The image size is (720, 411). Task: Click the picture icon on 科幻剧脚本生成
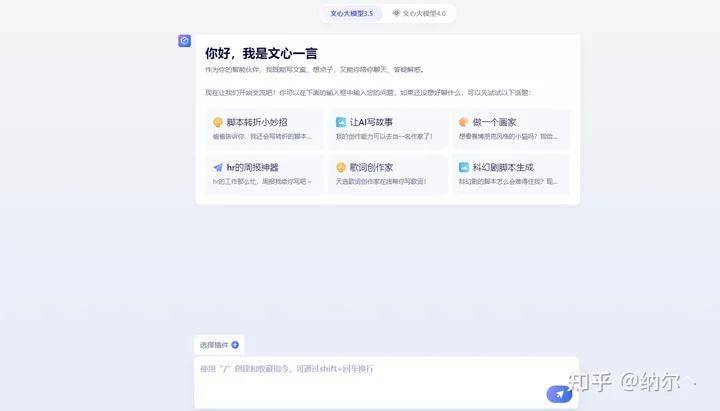click(464, 168)
